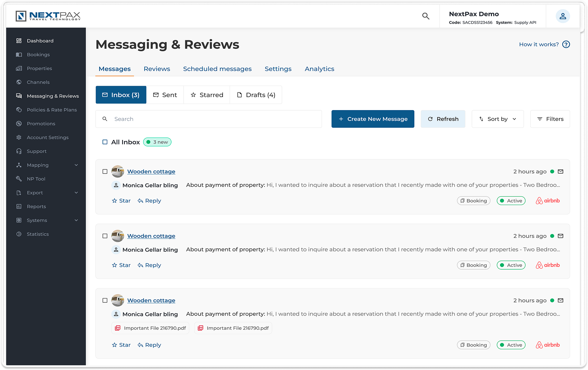Select the checkbox on the first Wooden cottage message
588x370 pixels.
105,171
